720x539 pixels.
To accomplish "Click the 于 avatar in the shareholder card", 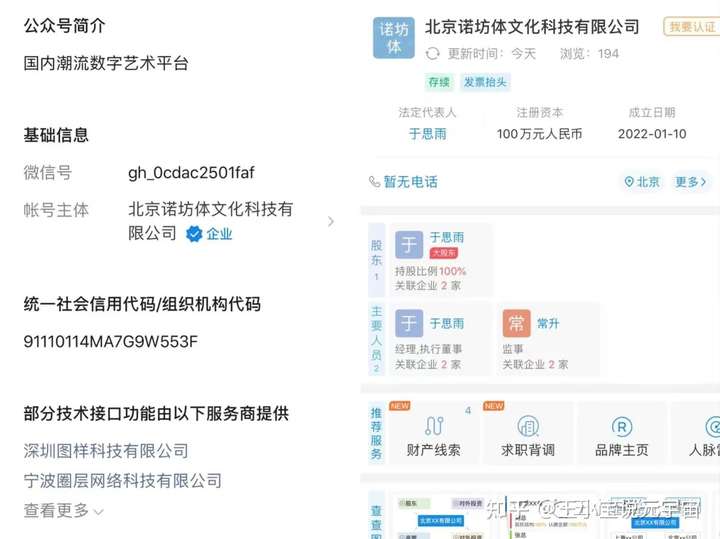I will (x=409, y=244).
